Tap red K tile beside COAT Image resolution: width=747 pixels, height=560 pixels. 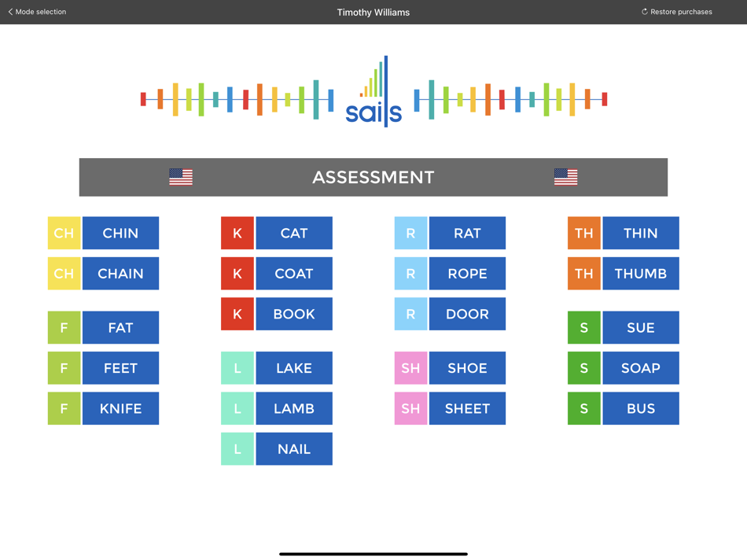click(x=237, y=274)
